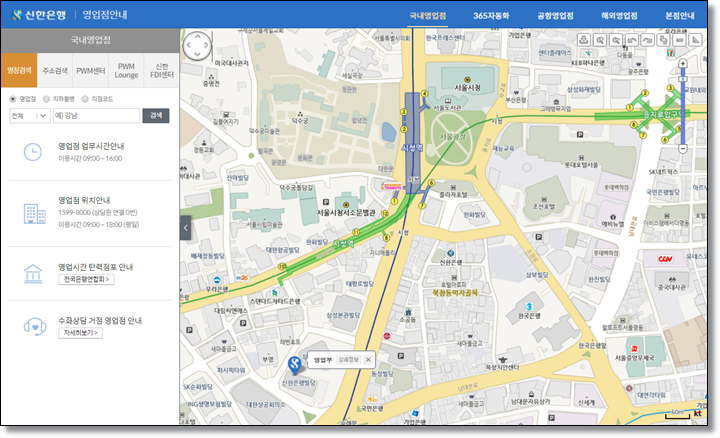720x438 pixels.
Task: Click the 롯데호텔서울 label on map
Action: click(581, 165)
